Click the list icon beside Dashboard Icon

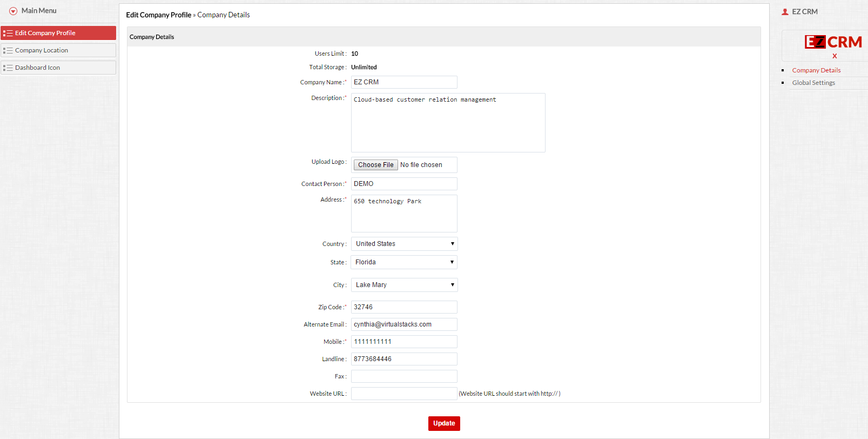pos(8,68)
